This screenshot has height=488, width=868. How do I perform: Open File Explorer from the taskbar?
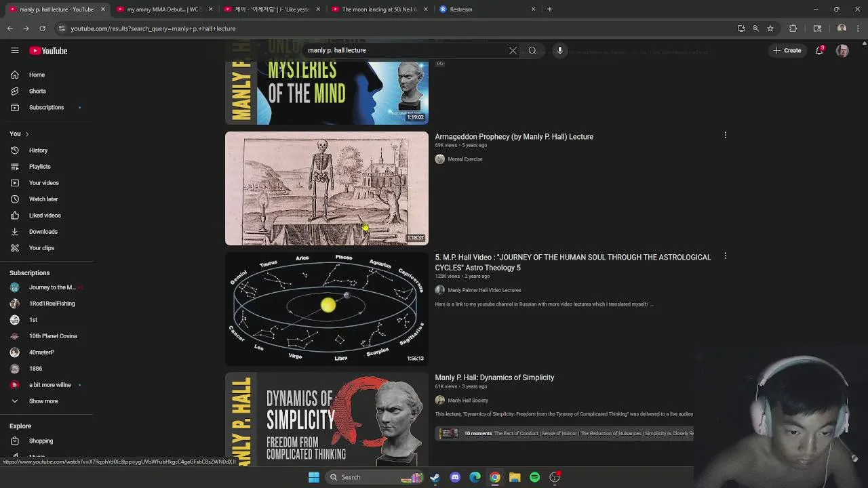pyautogui.click(x=515, y=477)
